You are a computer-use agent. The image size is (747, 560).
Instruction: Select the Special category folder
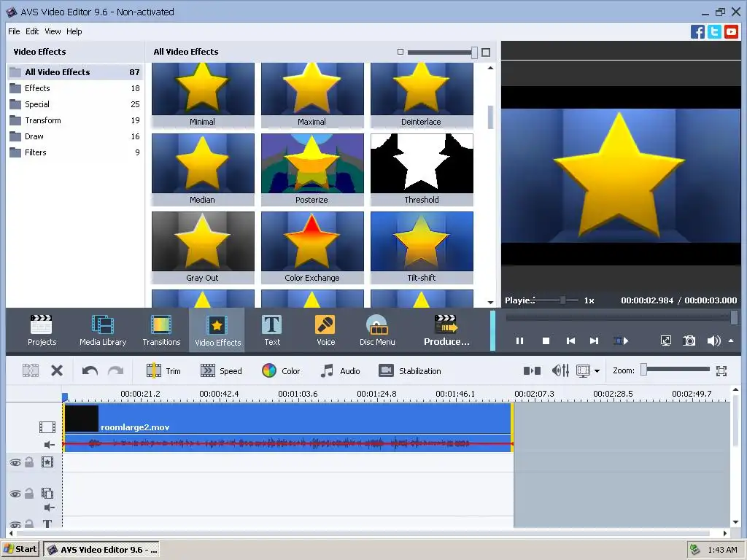tap(75, 104)
